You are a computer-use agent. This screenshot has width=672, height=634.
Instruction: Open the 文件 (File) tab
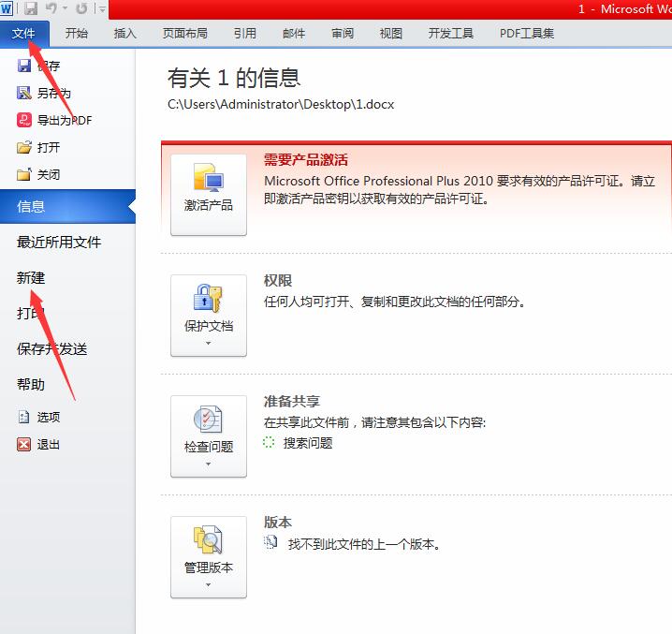24,34
